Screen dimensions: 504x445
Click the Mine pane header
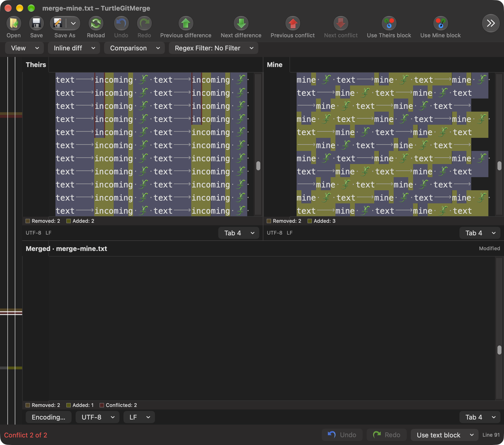click(274, 65)
